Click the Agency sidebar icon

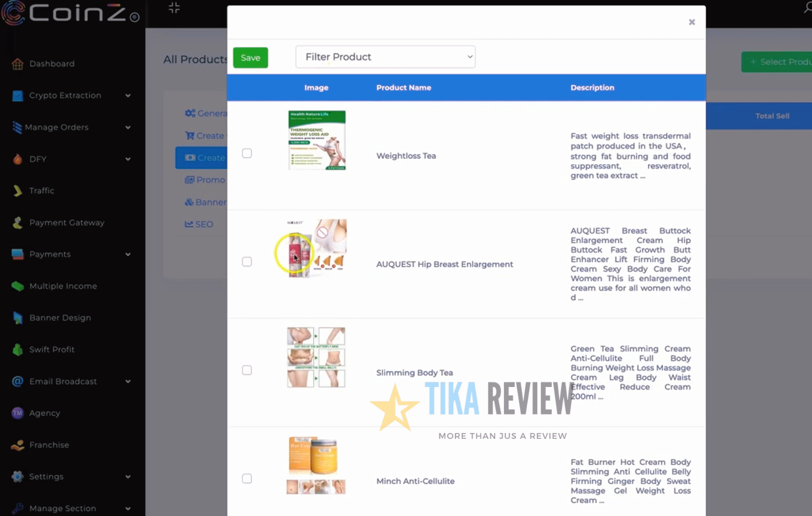point(17,413)
